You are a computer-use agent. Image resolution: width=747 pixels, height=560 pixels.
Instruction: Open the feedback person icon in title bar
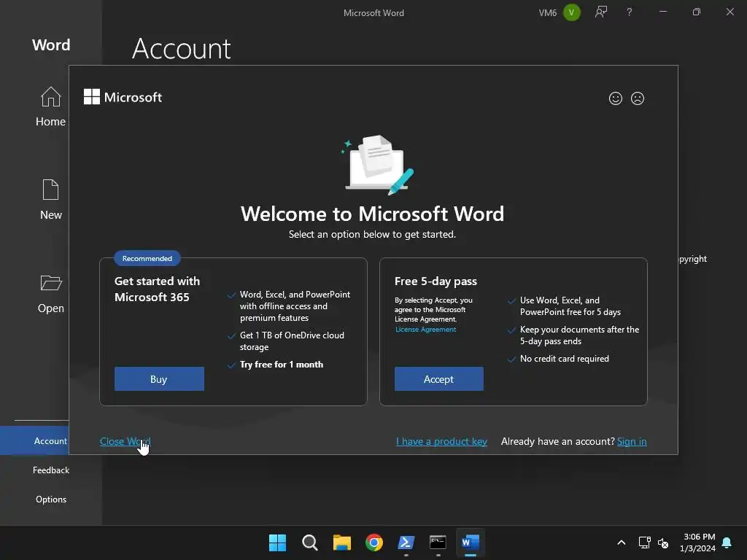click(601, 12)
